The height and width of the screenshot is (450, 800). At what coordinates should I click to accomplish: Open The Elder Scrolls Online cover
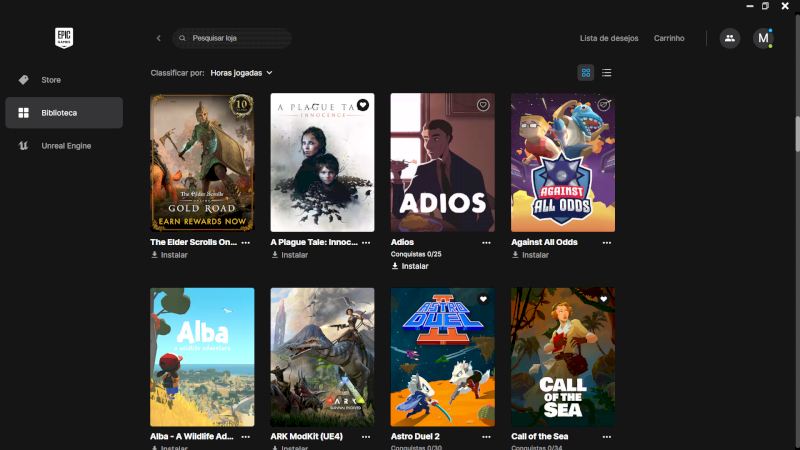(202, 163)
